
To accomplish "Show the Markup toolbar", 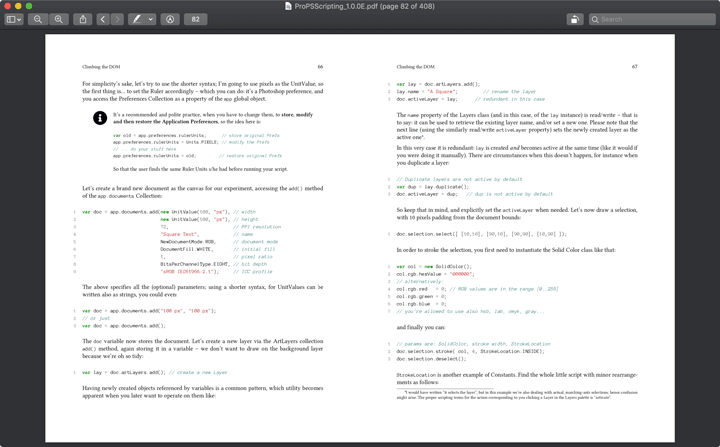I will click(170, 19).
